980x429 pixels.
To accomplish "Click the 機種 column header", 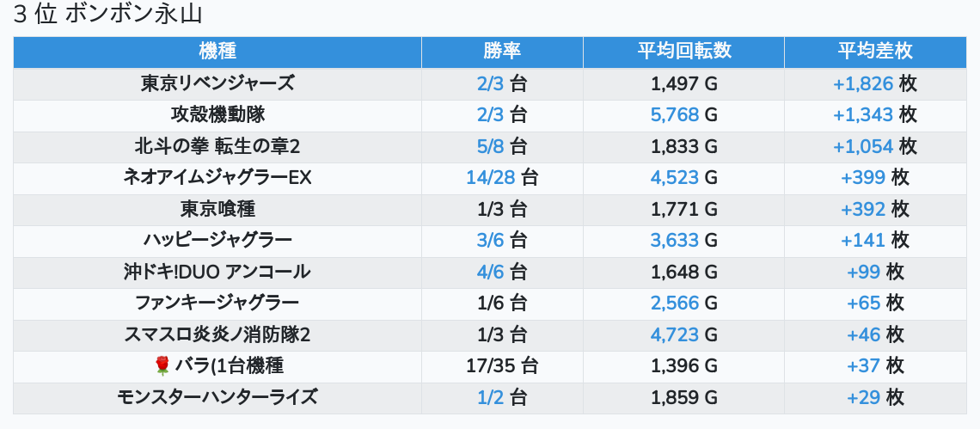I will (x=217, y=52).
